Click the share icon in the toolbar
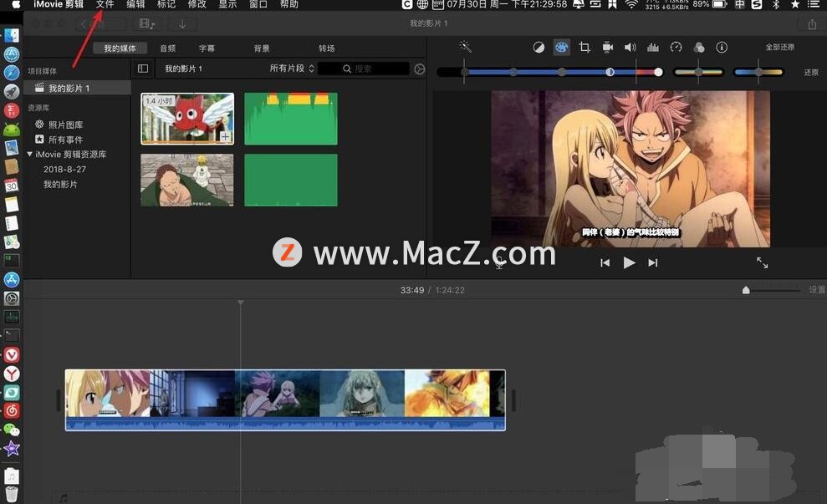The width and height of the screenshot is (827, 504). click(x=812, y=23)
